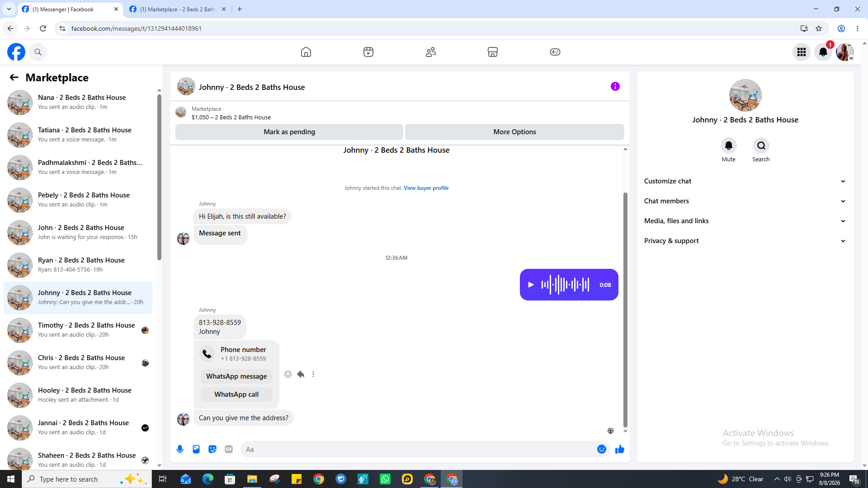Switch to Marketplace 2 Beds 2 Baths tab

tap(178, 9)
